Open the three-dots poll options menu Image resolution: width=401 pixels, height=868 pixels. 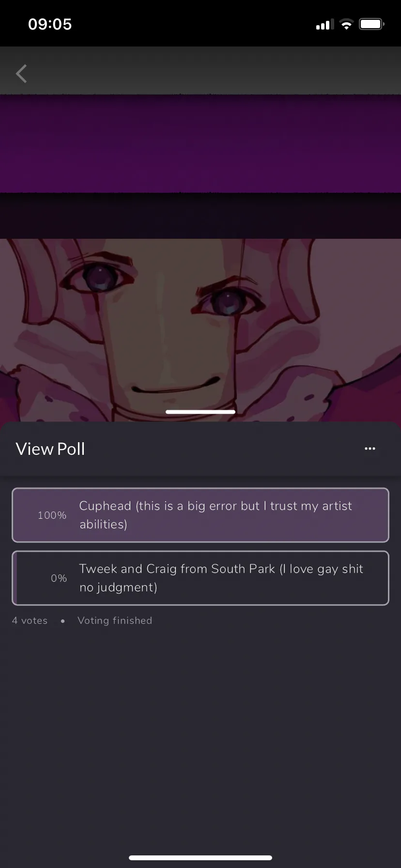(370, 449)
